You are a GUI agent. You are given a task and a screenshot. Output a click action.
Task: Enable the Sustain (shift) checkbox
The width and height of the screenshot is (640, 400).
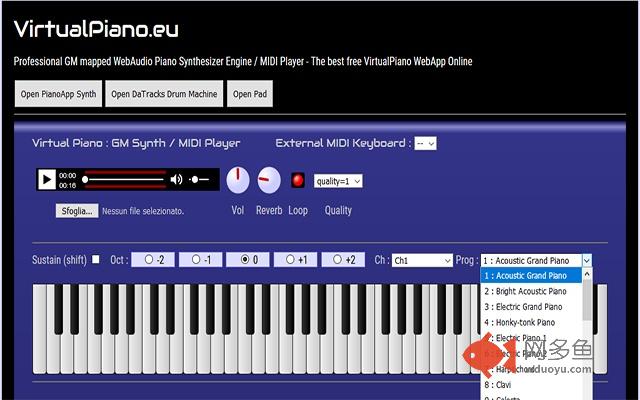[96, 259]
